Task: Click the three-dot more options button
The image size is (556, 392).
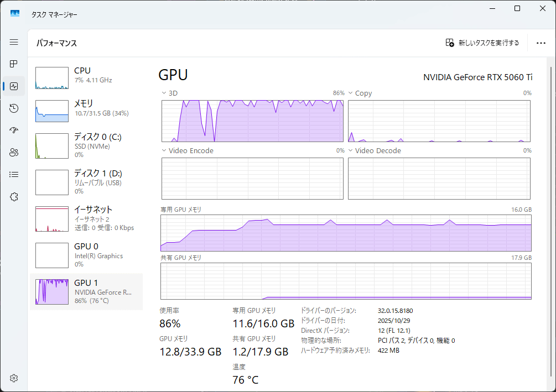Action: coord(541,43)
